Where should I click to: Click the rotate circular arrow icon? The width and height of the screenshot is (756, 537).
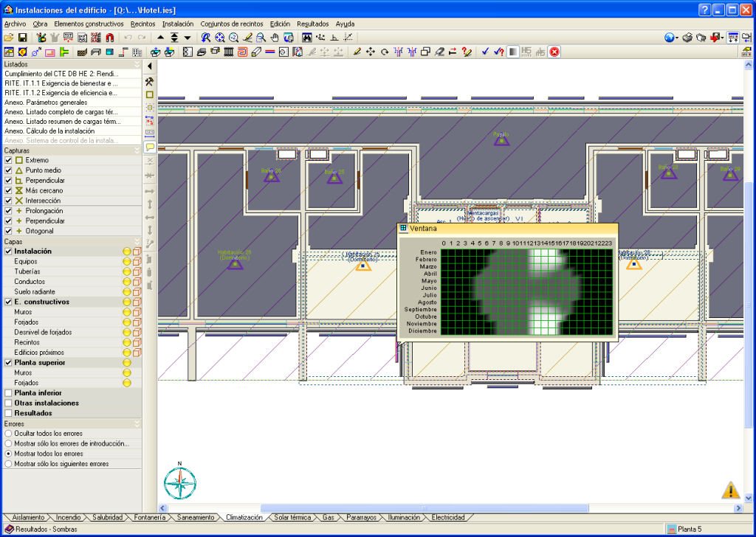click(x=384, y=52)
